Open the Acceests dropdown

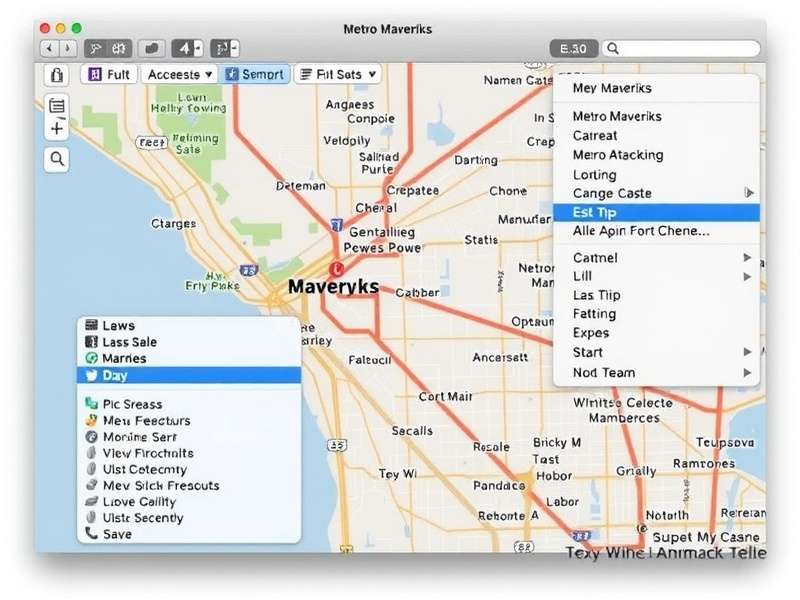coord(181,74)
